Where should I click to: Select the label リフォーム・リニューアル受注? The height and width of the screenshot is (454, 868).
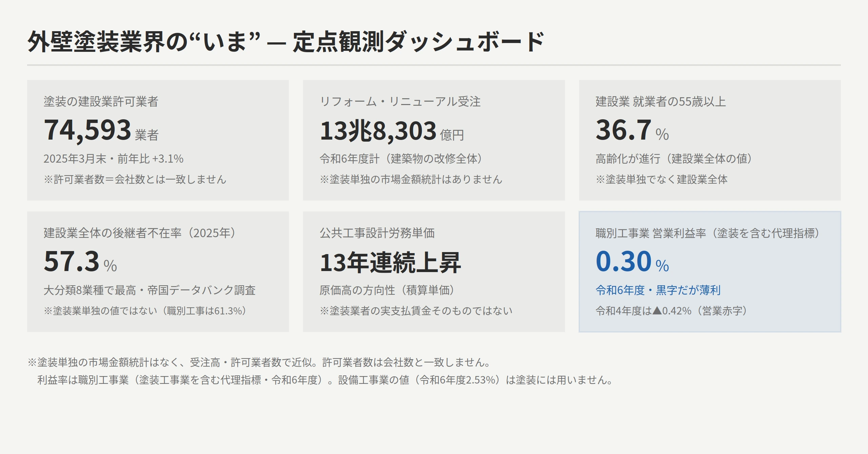pos(400,102)
